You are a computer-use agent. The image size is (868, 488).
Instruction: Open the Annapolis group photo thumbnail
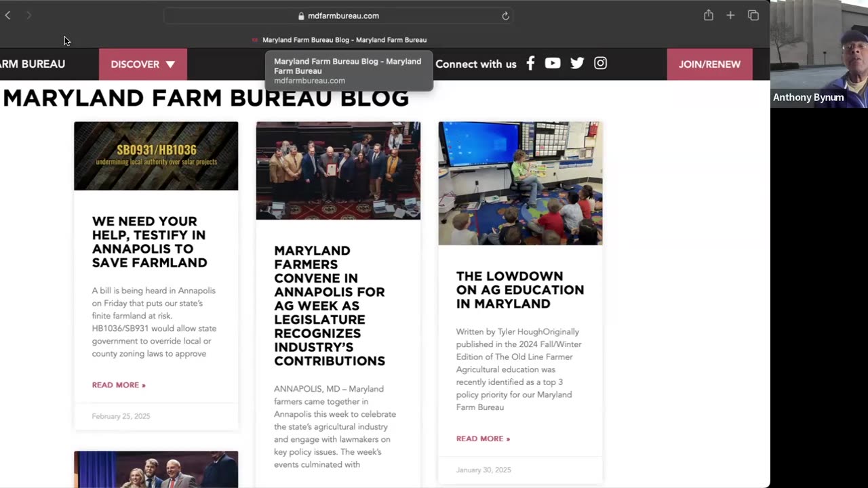[x=338, y=171]
